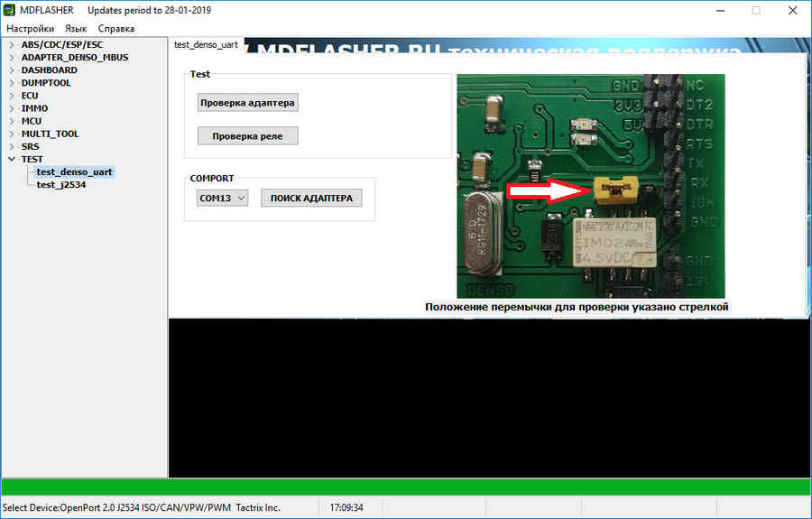Click the Проверка адаптера button

[247, 103]
